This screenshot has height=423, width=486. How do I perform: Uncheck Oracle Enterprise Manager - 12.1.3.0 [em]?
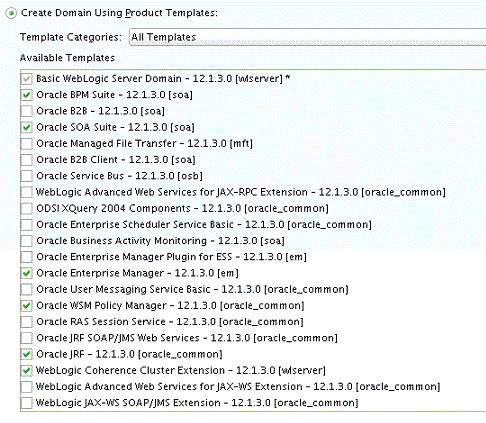point(27,273)
